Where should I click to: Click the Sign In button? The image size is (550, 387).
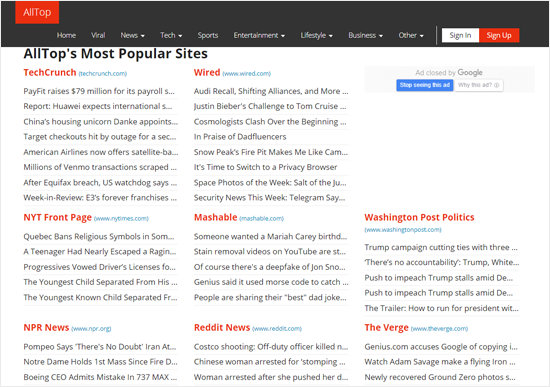[460, 35]
